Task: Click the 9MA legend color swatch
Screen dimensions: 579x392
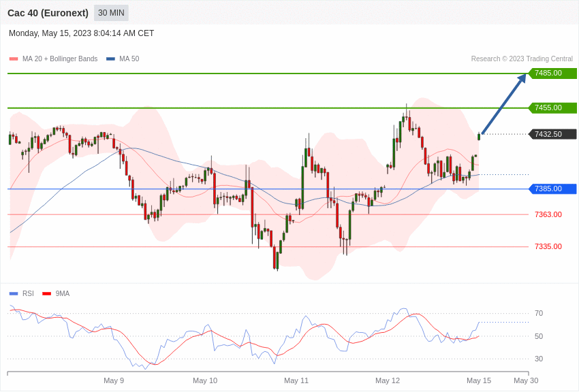Action: pos(46,293)
